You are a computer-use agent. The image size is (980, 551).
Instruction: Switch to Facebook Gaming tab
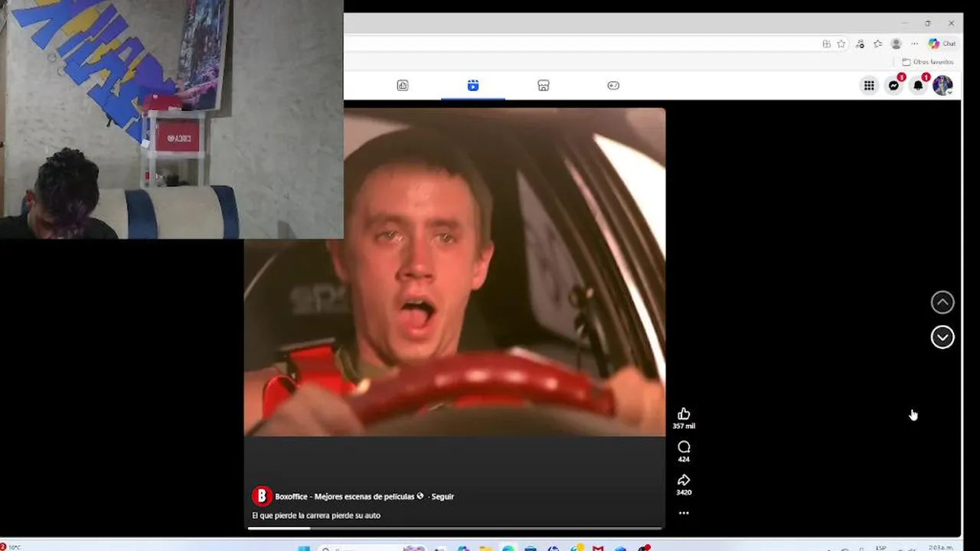pyautogui.click(x=613, y=86)
